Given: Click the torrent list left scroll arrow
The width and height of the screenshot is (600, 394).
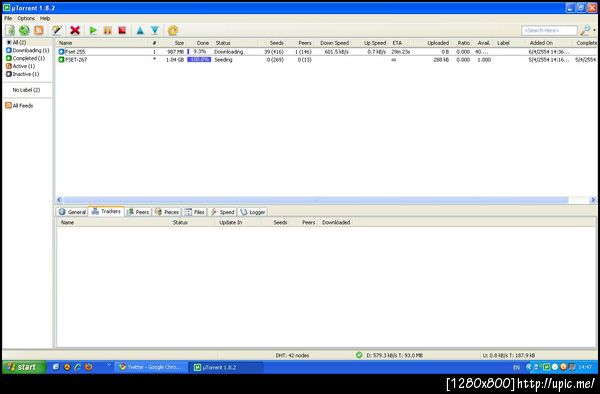Looking at the screenshot, I should pyautogui.click(x=59, y=200).
